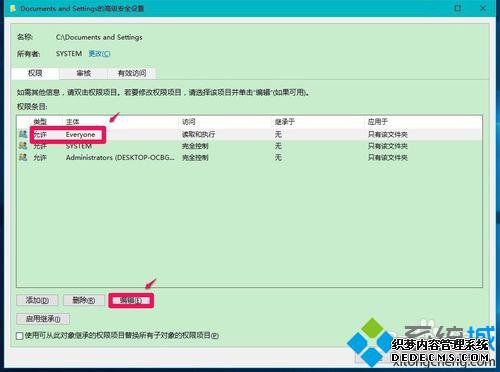500x372 pixels.
Task: Click the user icon beside Administrators row
Action: [23, 157]
